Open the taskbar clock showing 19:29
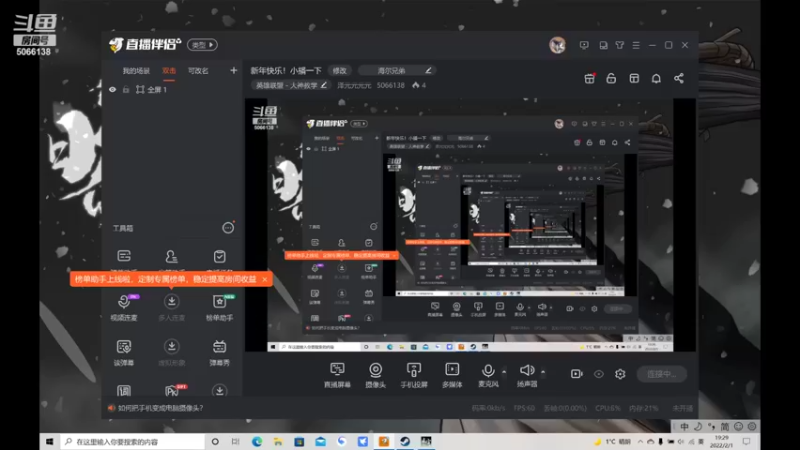 (722, 441)
